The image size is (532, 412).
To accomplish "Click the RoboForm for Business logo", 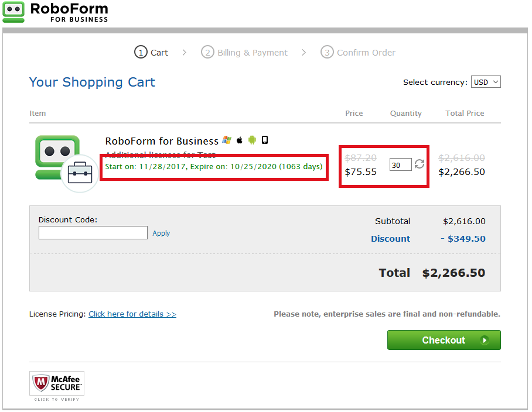I will 55,12.
